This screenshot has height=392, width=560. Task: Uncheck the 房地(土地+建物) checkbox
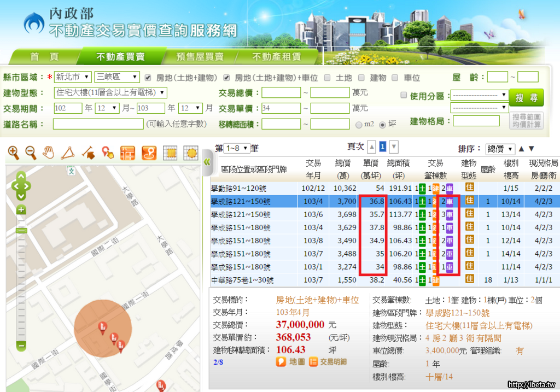pyautogui.click(x=148, y=78)
